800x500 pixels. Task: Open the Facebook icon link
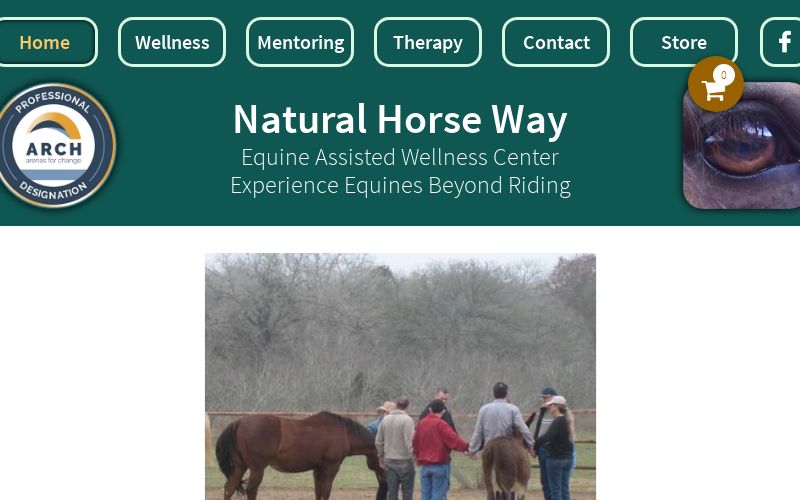tap(781, 42)
